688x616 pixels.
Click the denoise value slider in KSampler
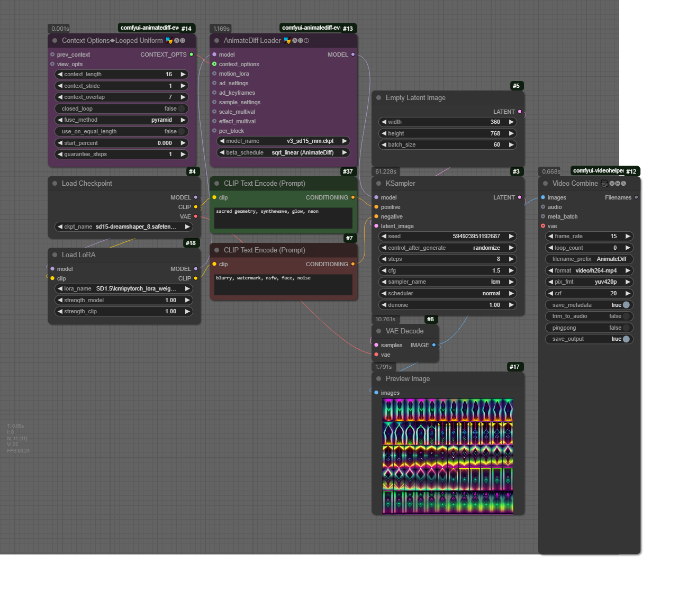447,305
